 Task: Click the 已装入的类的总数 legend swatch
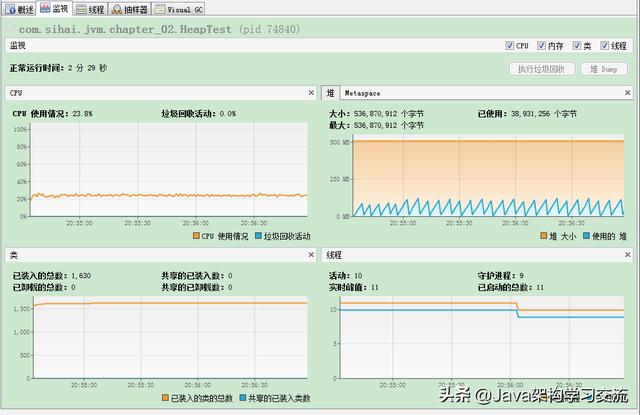(x=165, y=397)
